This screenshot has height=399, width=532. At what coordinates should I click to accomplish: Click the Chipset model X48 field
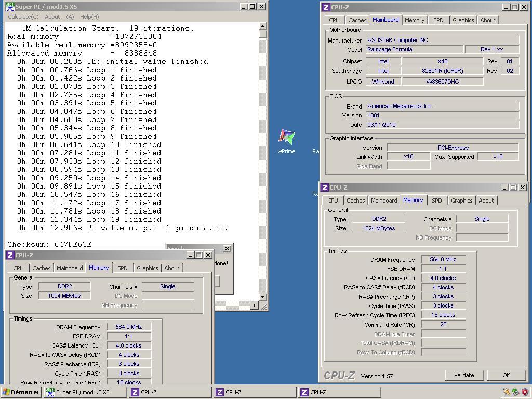pyautogui.click(x=443, y=61)
